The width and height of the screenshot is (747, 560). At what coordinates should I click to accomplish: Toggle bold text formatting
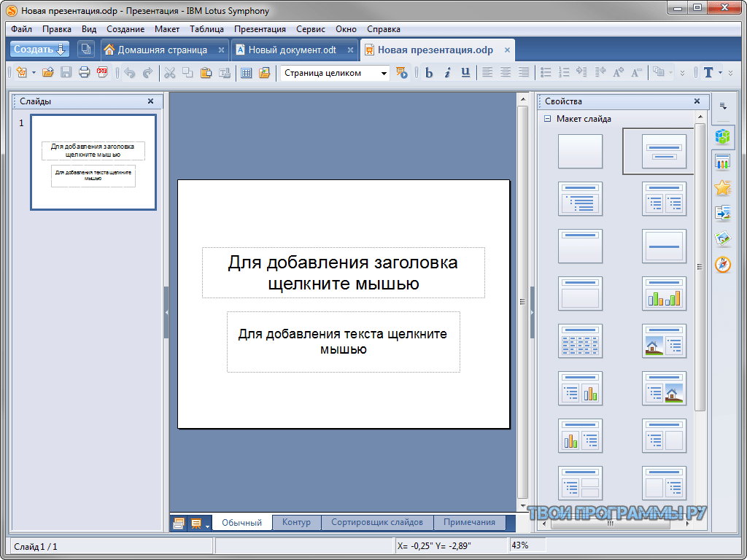pos(429,73)
